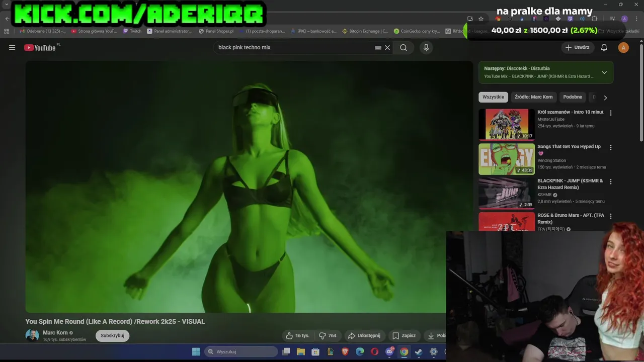Run search with the magnifier button
This screenshot has width=644, height=362.
(404, 48)
